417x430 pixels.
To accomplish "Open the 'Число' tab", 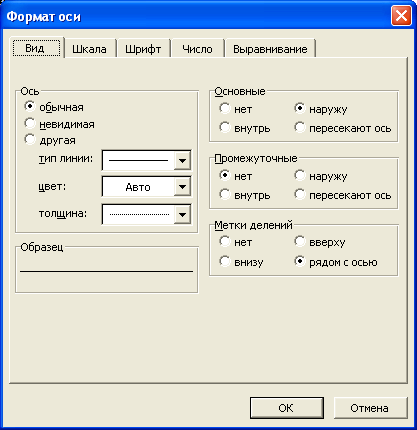I will pos(197,49).
